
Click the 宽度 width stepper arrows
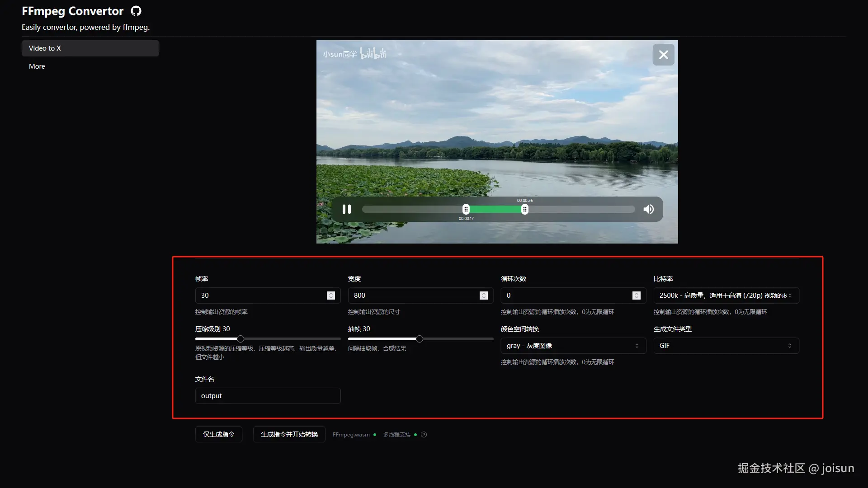[x=484, y=296]
